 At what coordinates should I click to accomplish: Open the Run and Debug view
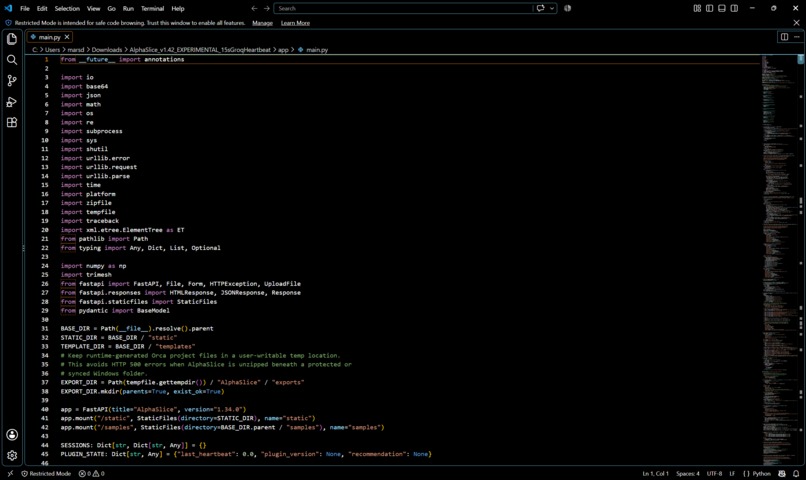point(12,102)
